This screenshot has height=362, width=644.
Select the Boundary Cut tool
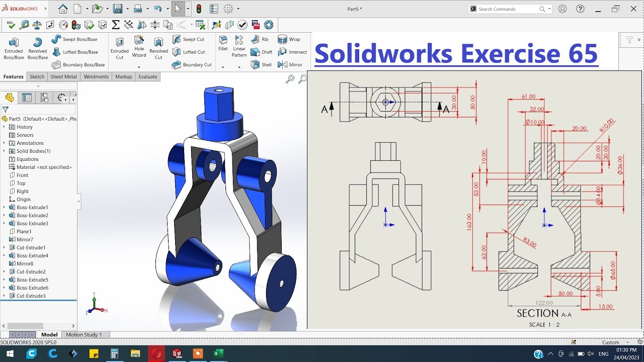click(x=192, y=64)
